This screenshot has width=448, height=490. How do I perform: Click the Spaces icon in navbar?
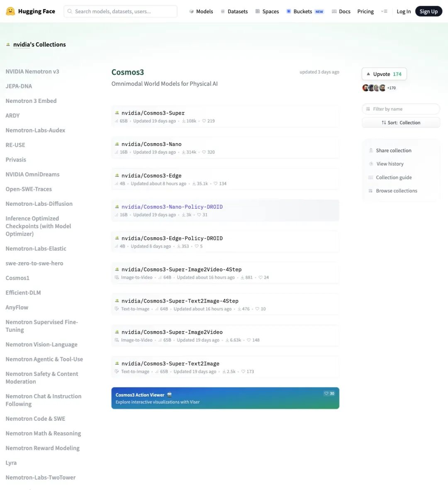[258, 11]
